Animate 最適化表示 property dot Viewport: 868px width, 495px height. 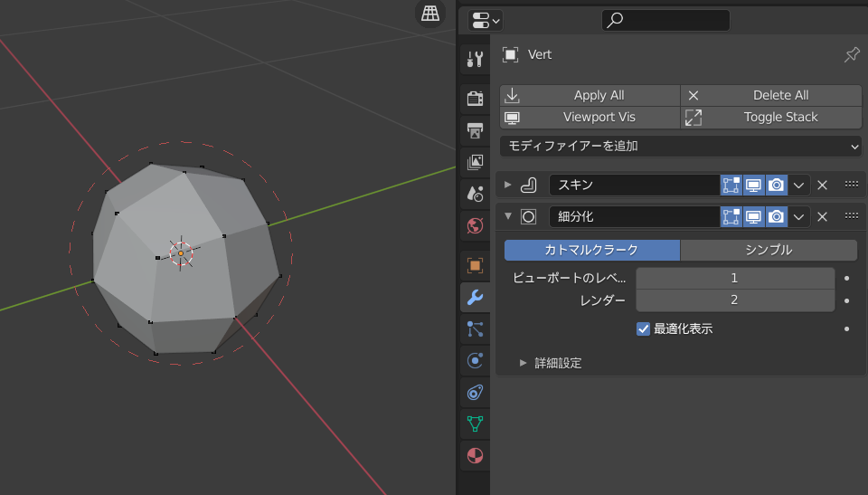point(846,328)
